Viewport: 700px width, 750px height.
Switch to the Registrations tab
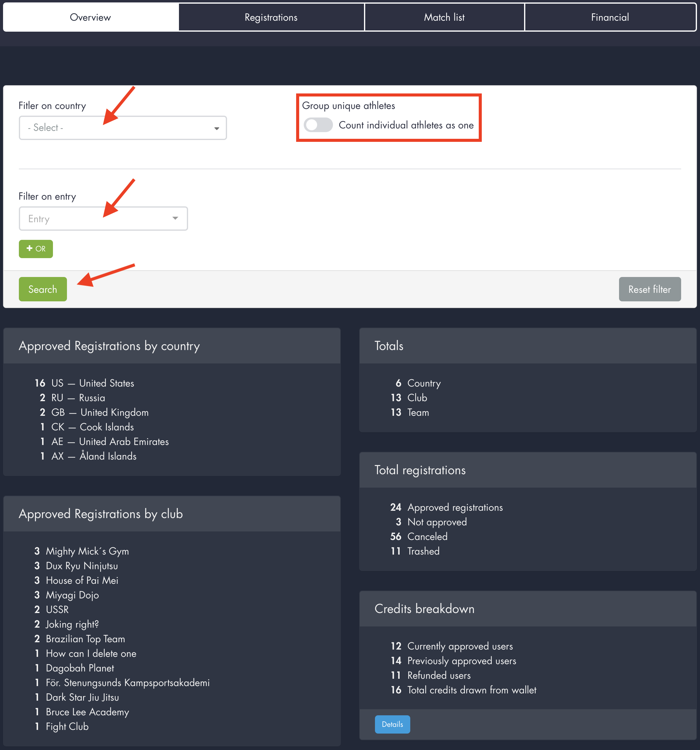tap(271, 17)
